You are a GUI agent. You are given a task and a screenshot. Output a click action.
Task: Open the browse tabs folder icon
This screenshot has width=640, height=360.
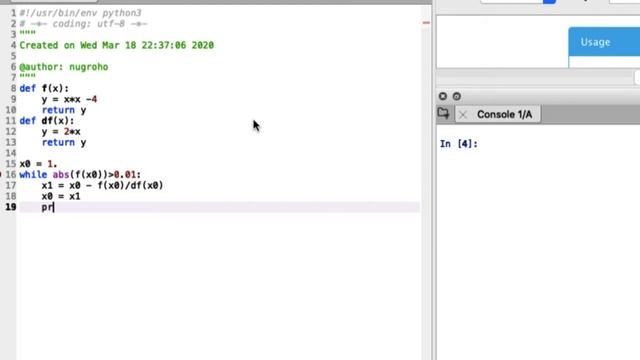(443, 113)
